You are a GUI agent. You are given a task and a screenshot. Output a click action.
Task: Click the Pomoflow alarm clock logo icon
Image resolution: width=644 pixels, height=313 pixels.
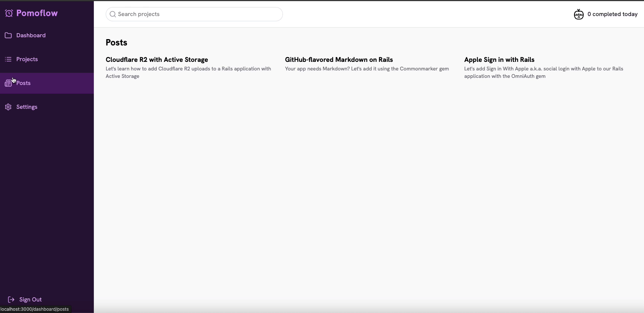(9, 13)
